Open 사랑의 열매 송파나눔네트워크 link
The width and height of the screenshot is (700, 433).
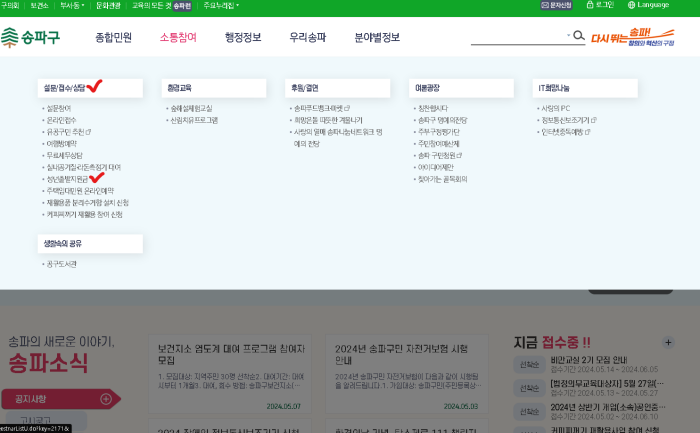pos(338,138)
